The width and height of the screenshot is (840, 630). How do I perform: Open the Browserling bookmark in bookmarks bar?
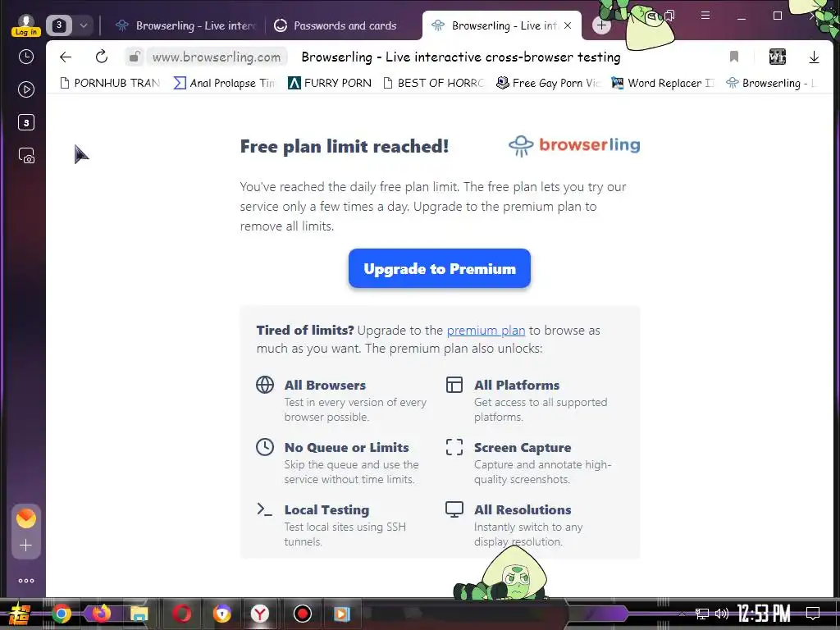(x=771, y=83)
